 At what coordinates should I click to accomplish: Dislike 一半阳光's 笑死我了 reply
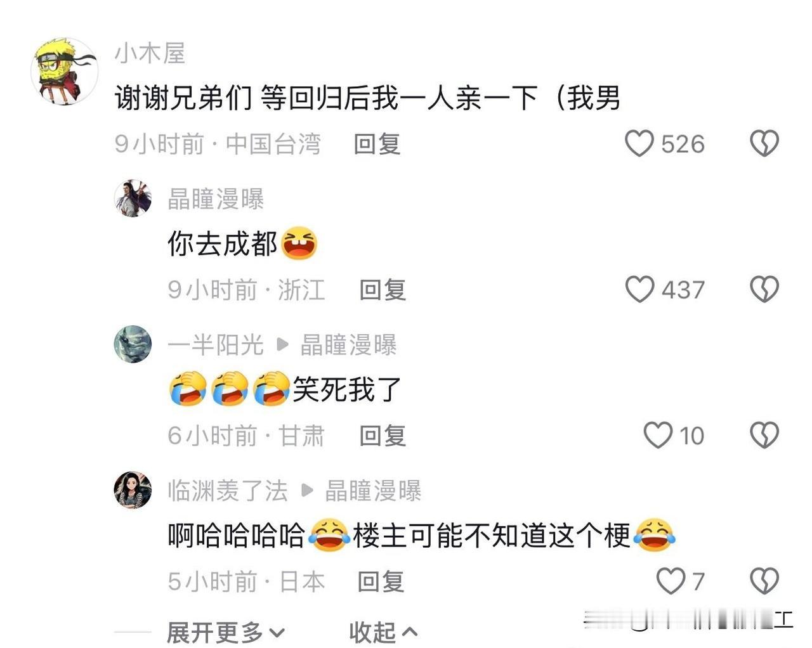(764, 435)
